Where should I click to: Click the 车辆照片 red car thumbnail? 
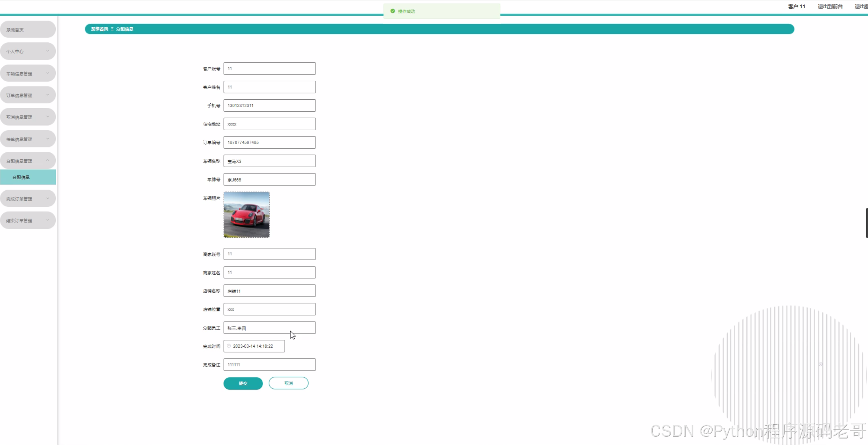[x=246, y=214]
